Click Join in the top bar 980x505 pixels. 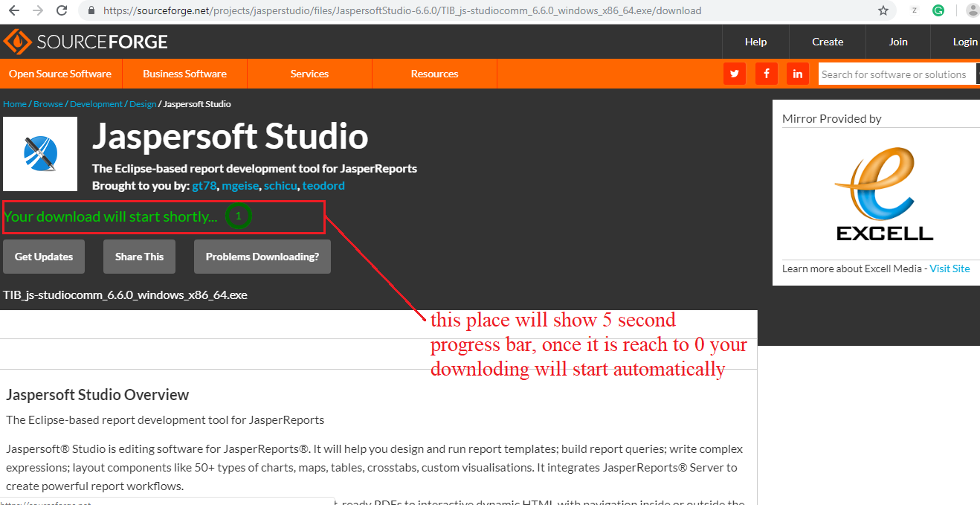coord(898,42)
